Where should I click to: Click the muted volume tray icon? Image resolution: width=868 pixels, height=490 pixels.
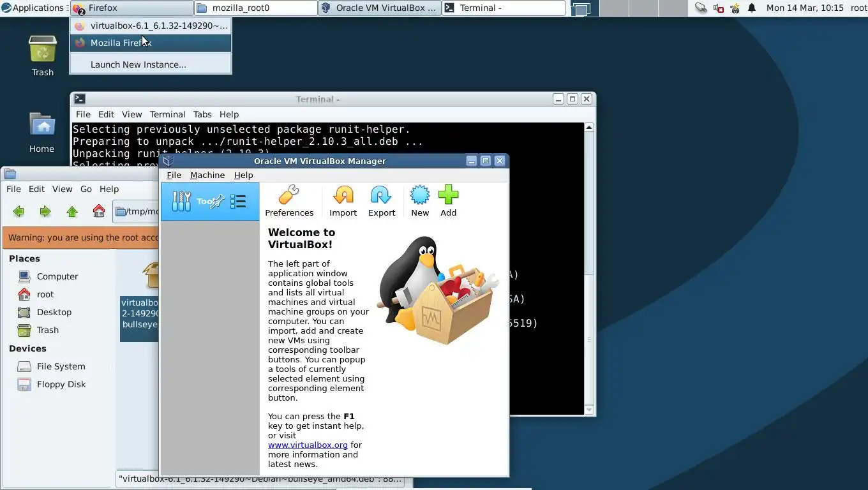(x=718, y=8)
